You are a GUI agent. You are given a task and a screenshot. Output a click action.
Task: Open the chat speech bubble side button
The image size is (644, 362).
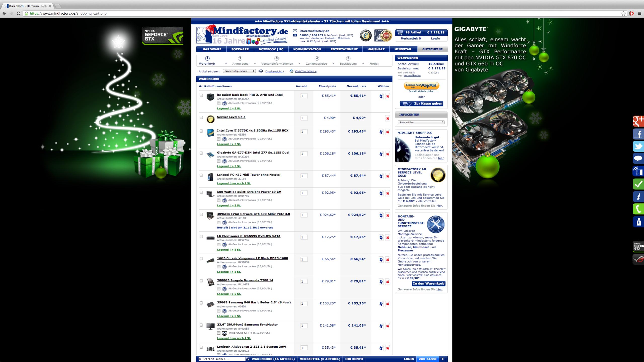tap(638, 159)
